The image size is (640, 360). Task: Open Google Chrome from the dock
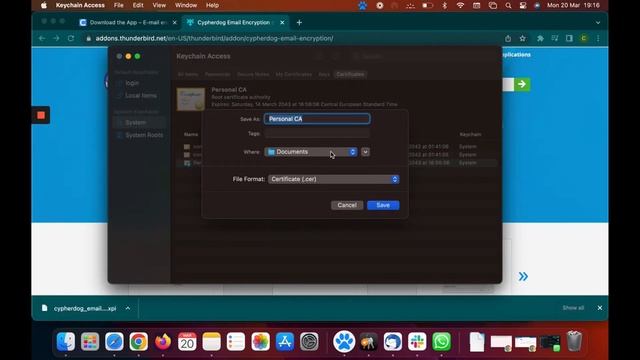138,342
